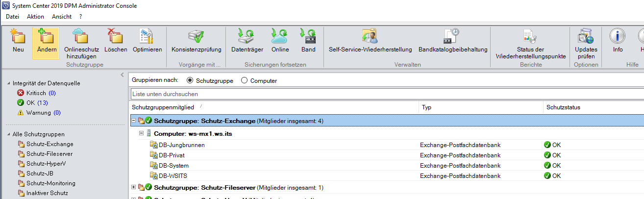Click OK status of DB-System
This screenshot has height=199, width=644.
(x=552, y=165)
